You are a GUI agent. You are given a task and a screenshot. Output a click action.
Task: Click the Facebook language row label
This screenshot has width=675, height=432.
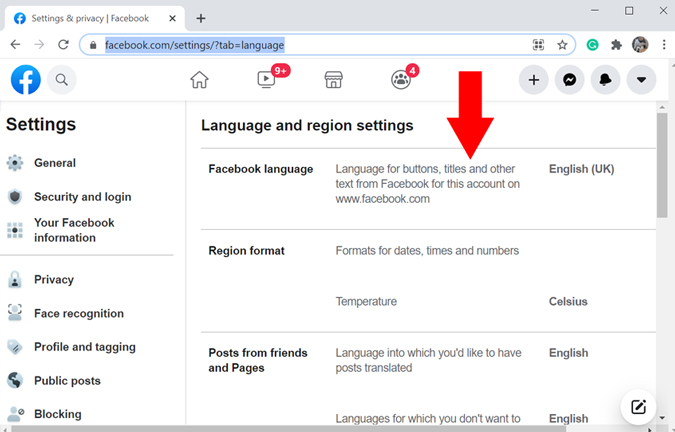coord(261,169)
